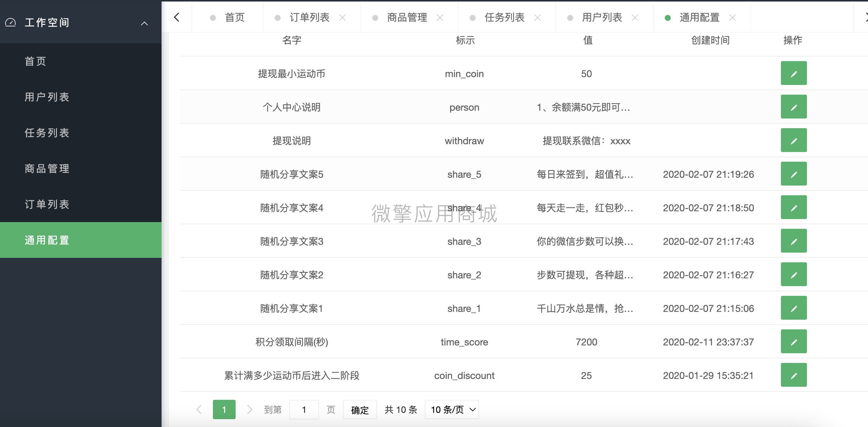
Task: Click the 2020-01-29 15:35:21 timestamp
Action: [x=708, y=376]
